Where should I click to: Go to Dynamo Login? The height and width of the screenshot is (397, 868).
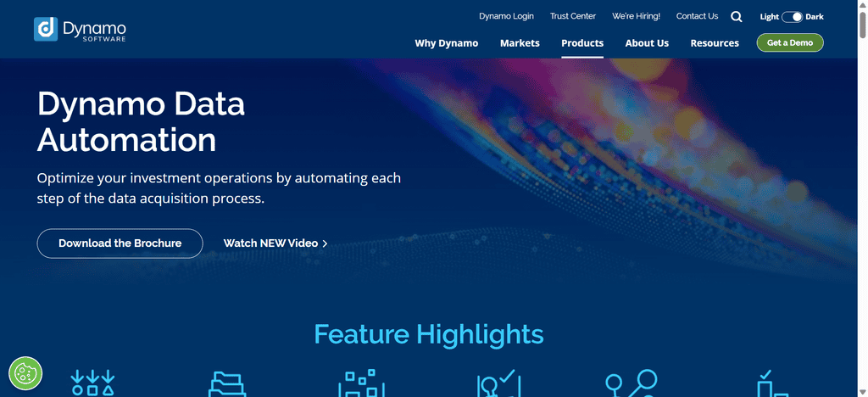pyautogui.click(x=507, y=16)
